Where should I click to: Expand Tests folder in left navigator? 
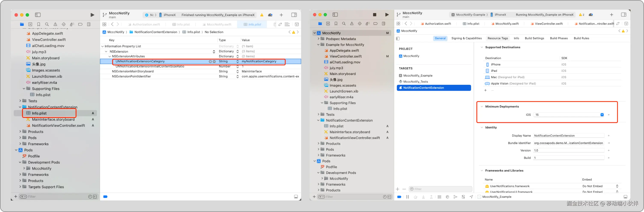pos(20,101)
